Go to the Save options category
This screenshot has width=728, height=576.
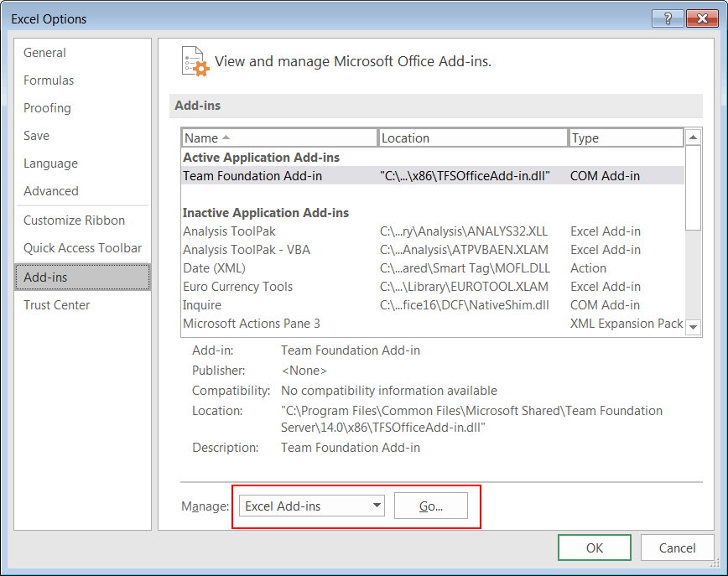tap(37, 136)
